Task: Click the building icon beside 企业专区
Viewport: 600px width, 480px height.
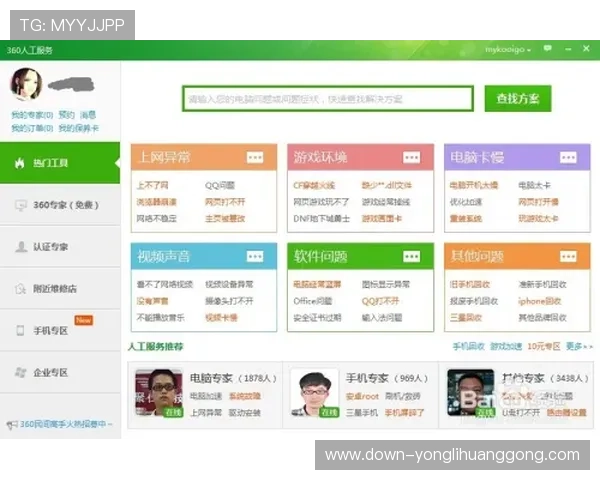Action: coord(20,372)
